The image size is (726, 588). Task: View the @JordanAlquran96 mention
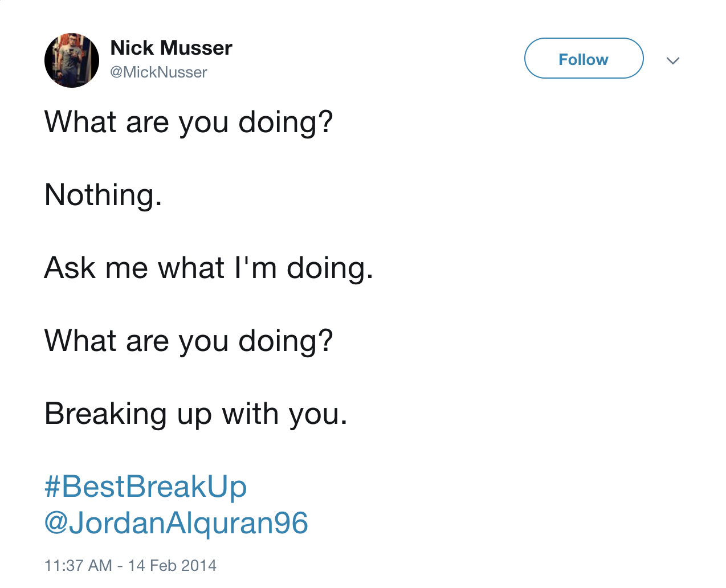coord(176,524)
